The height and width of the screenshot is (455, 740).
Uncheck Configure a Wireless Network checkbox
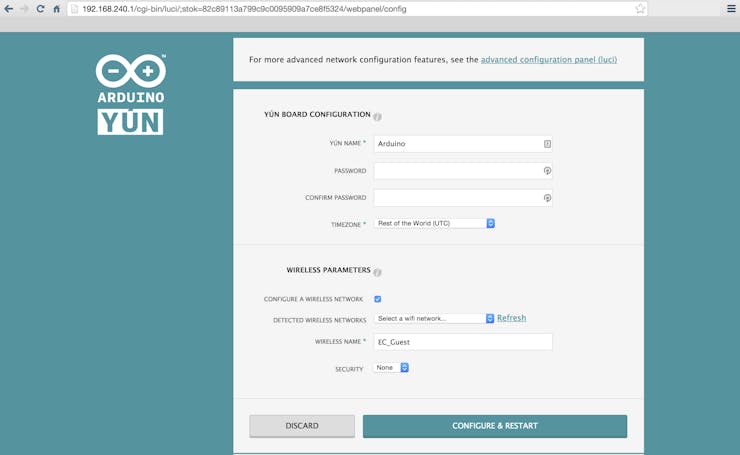point(378,299)
